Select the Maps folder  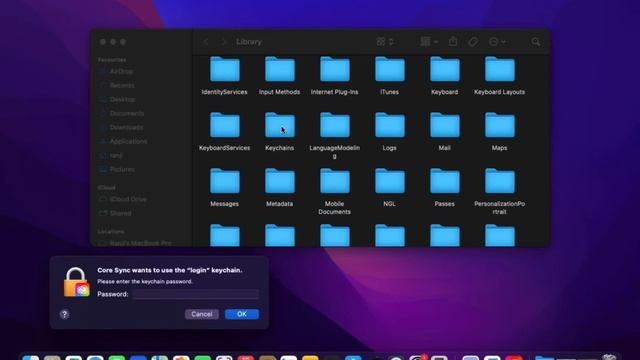click(x=500, y=132)
